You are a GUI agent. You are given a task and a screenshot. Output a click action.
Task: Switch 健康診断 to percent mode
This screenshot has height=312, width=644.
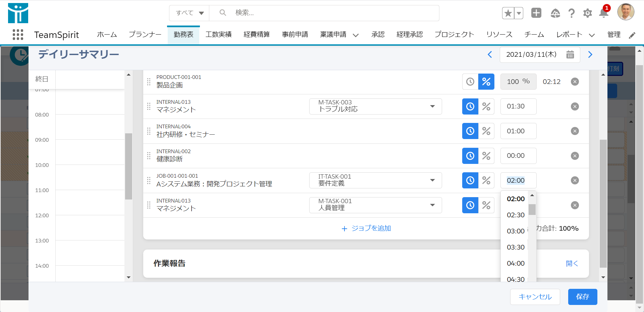[486, 156]
